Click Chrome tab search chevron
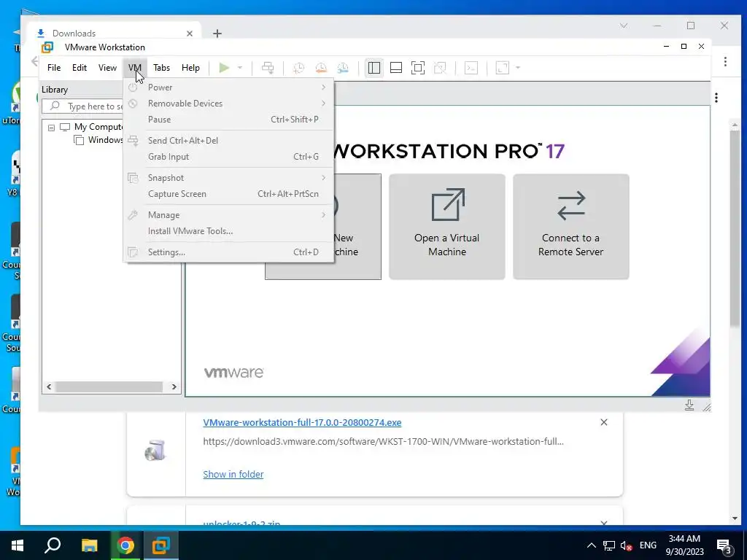The image size is (747, 560). 624,26
